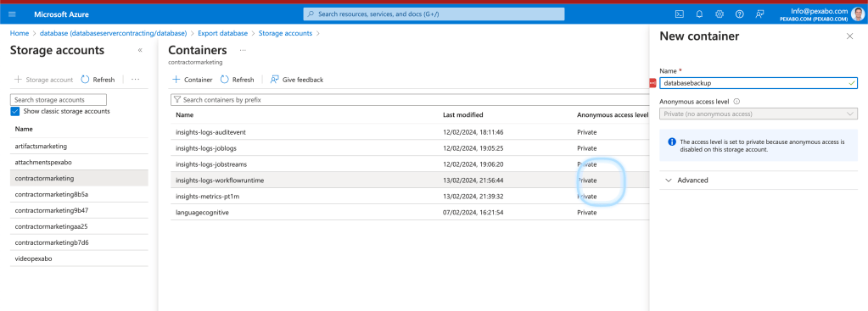Sort containers by Name column header
The height and width of the screenshot is (311, 868).
[185, 115]
